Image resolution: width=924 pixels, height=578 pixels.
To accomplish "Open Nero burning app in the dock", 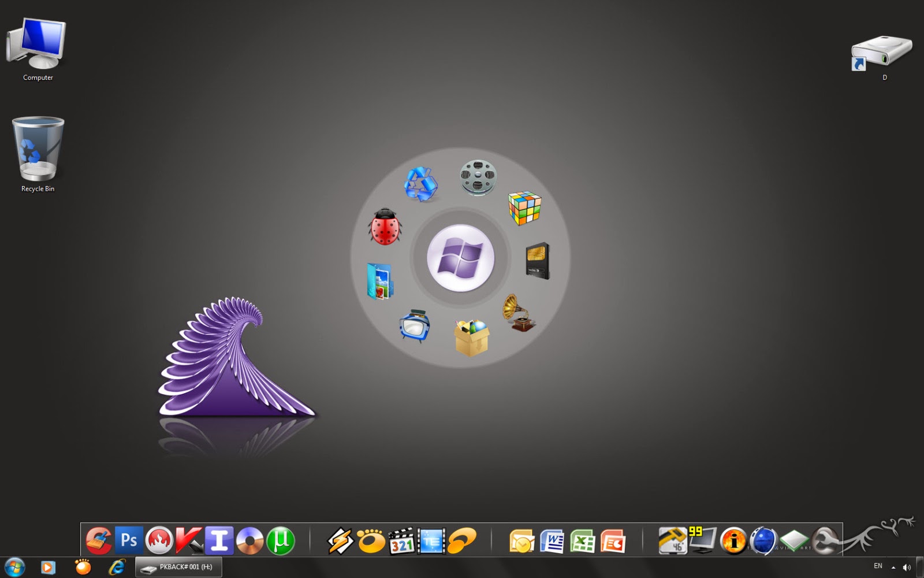I will pyautogui.click(x=159, y=541).
